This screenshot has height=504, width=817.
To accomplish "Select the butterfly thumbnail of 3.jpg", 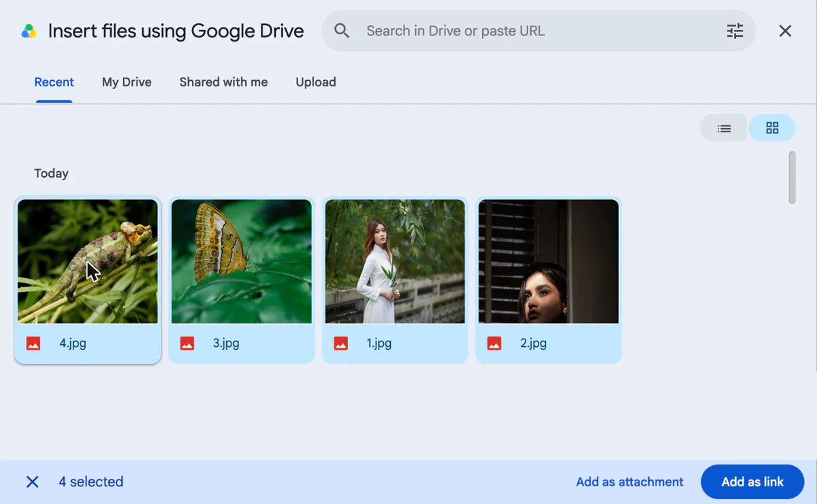I will [x=242, y=261].
